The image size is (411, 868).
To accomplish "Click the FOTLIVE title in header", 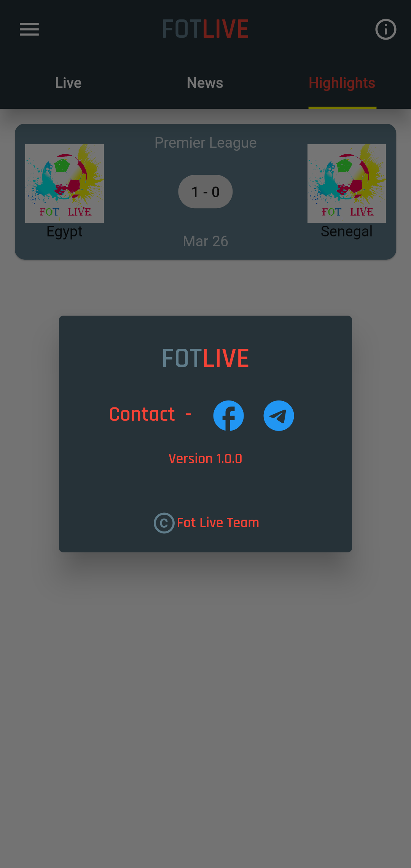I will pos(205,29).
